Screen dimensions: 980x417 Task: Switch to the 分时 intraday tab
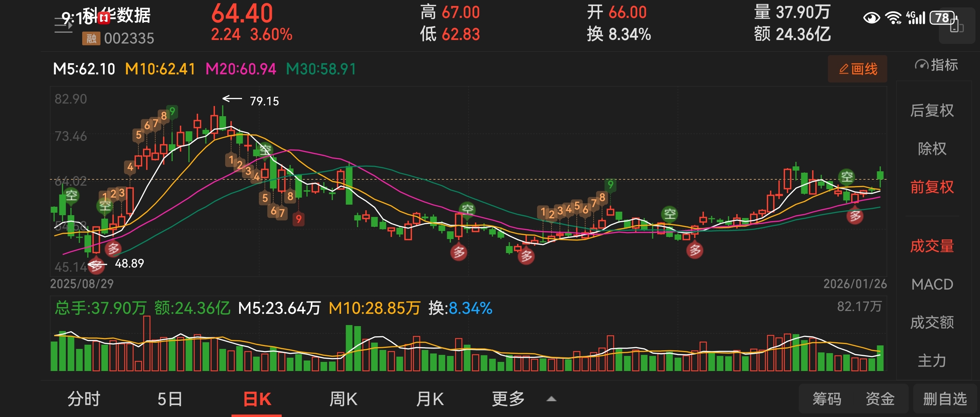tap(84, 399)
